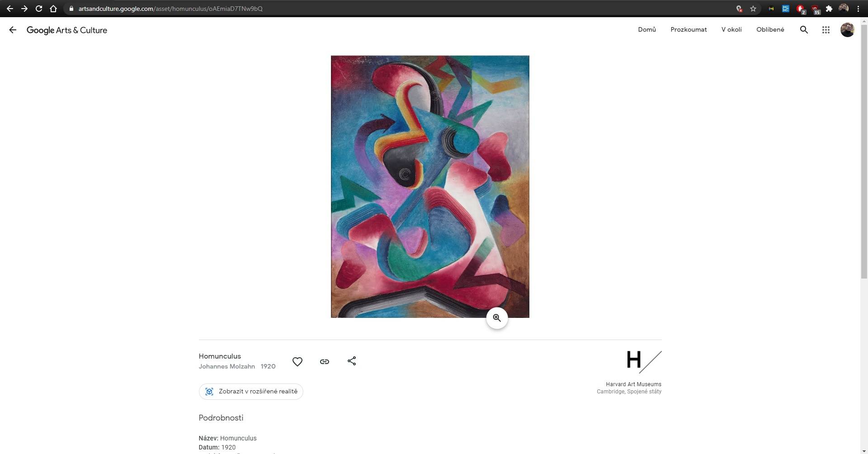
Task: Click the extension icon with badge 15
Action: [815, 9]
